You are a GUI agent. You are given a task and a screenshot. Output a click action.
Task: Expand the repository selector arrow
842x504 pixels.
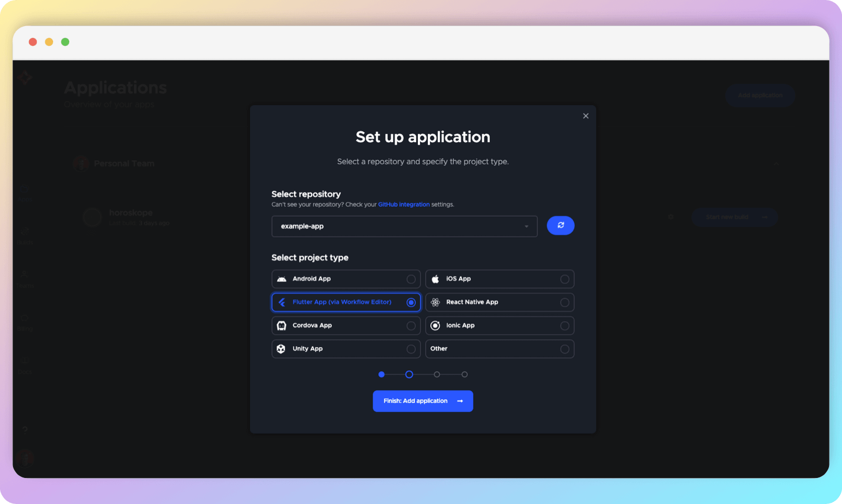526,226
